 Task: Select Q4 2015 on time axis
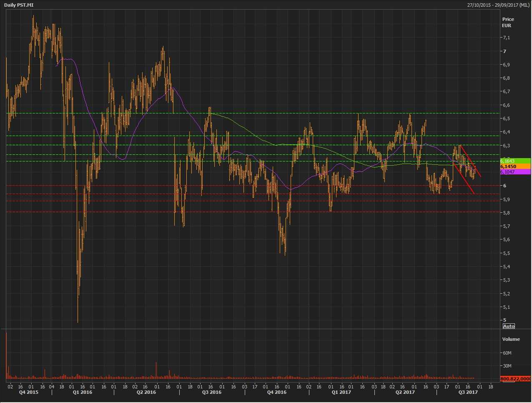(28, 392)
